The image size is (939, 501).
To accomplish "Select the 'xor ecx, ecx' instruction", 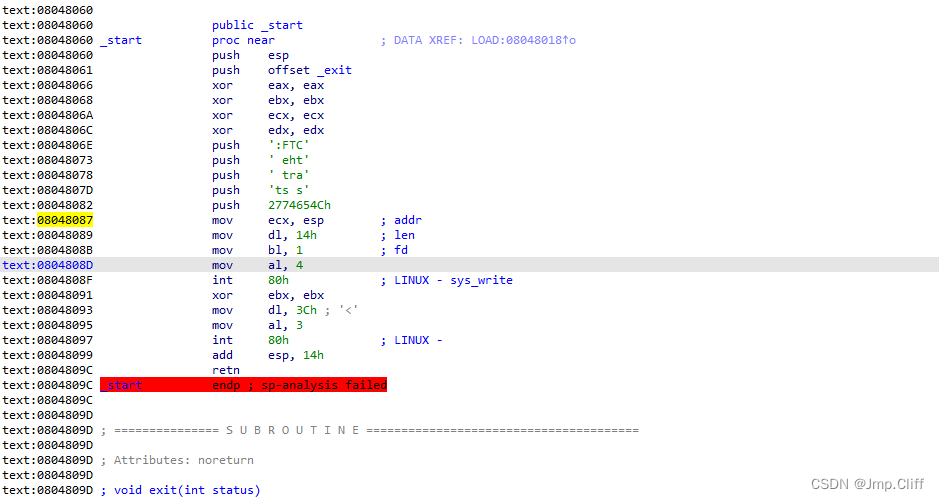I will 268,115.
